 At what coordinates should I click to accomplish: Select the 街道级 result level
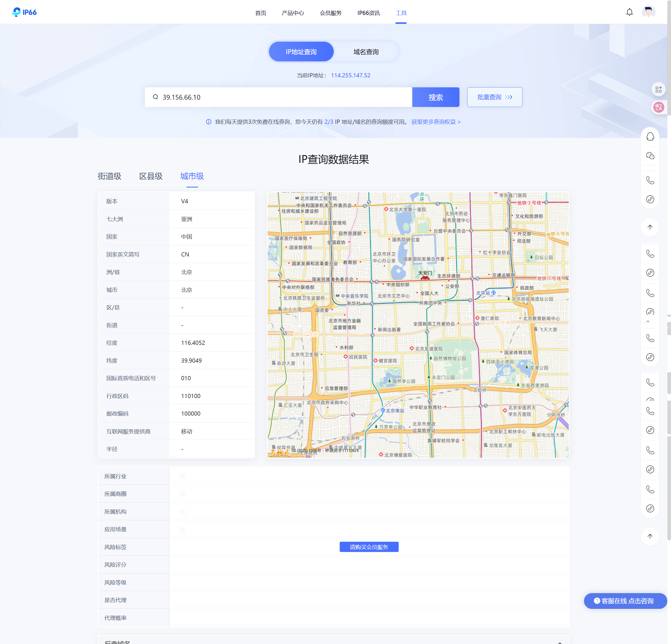(109, 176)
